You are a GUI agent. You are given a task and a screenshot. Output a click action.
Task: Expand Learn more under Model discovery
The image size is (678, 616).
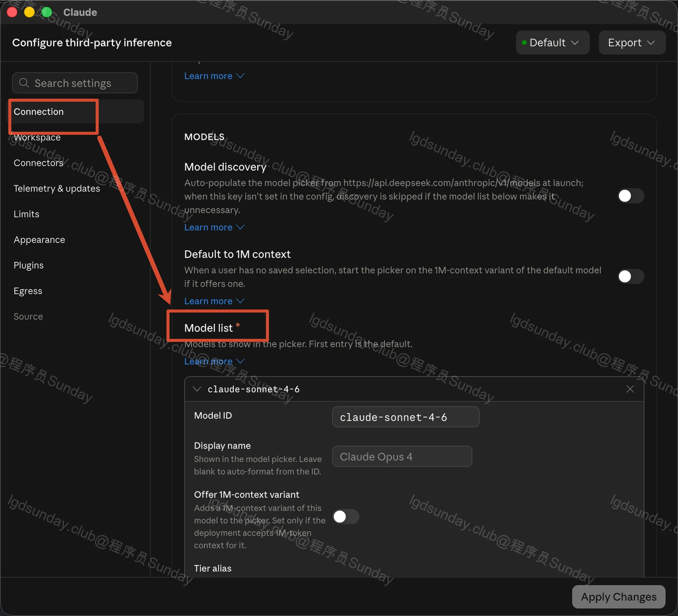[214, 227]
